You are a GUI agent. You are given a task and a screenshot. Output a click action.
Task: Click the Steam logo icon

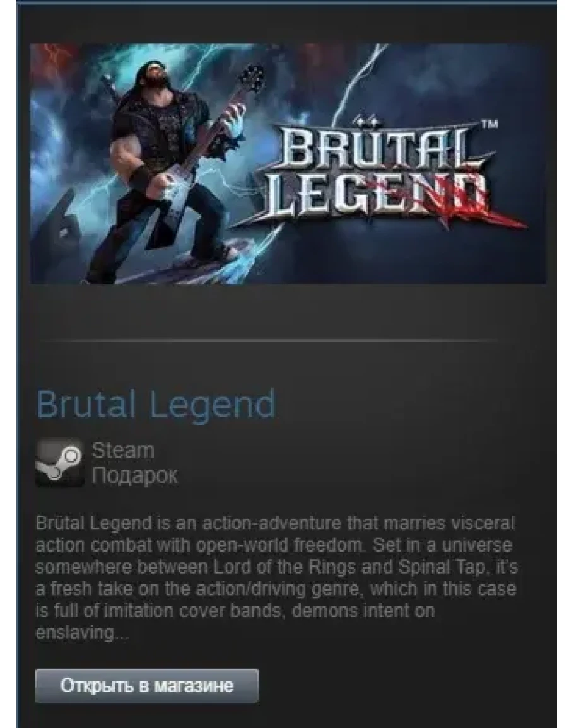pos(59,463)
